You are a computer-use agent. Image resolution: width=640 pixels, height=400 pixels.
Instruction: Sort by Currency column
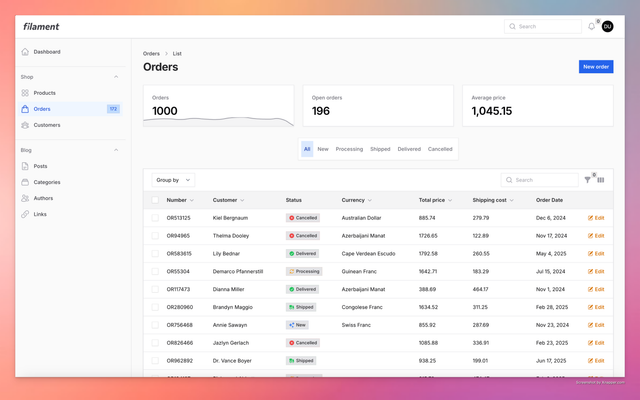pyautogui.click(x=357, y=200)
